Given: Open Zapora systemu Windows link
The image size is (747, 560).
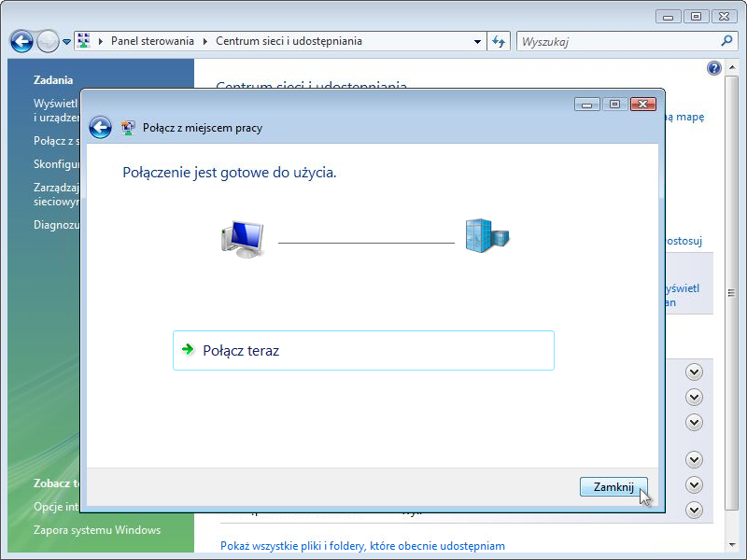Looking at the screenshot, I should click(x=97, y=530).
